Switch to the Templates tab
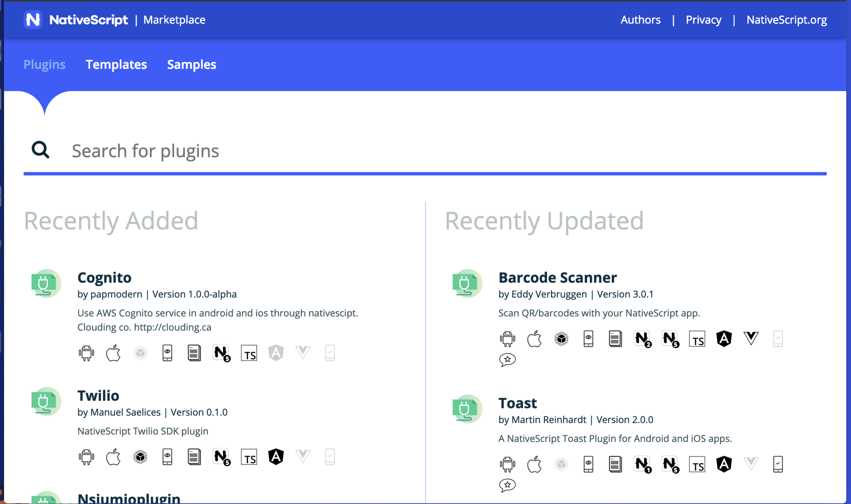 pyautogui.click(x=116, y=65)
